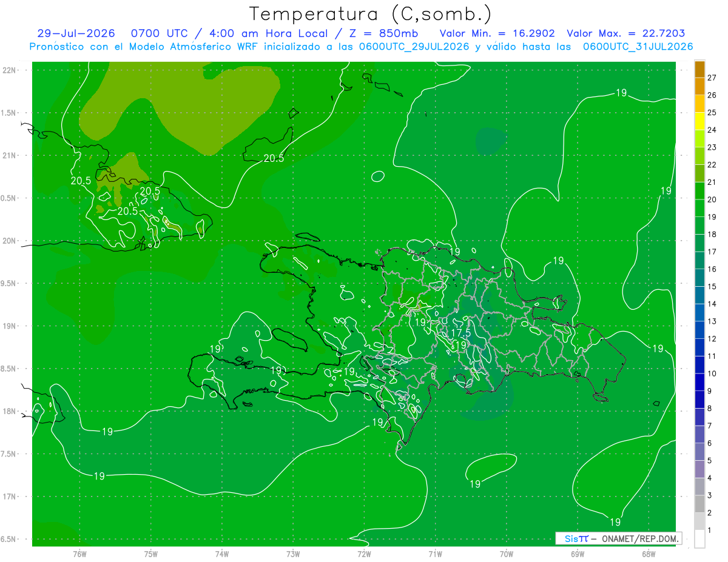Click the '17N' latitude axis label
This screenshot has width=728, height=562.
pos(9,497)
